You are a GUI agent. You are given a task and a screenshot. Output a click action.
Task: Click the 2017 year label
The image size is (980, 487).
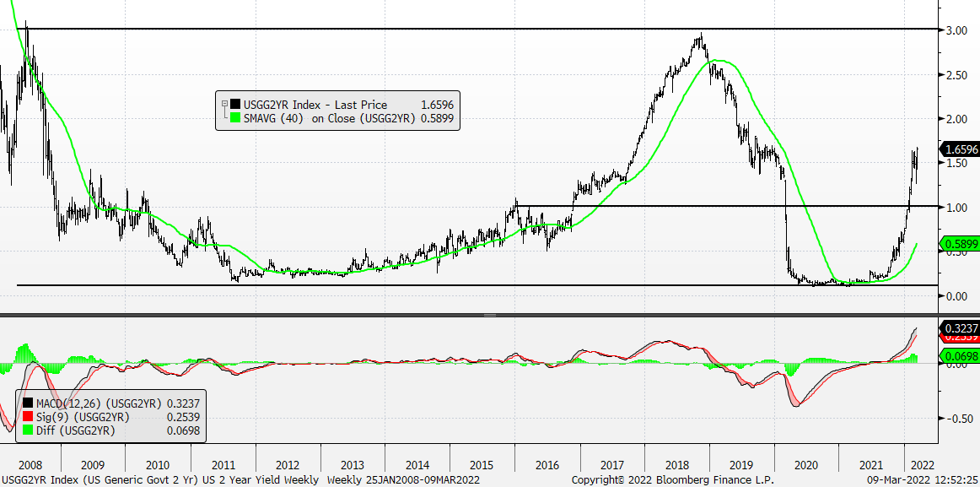point(612,465)
